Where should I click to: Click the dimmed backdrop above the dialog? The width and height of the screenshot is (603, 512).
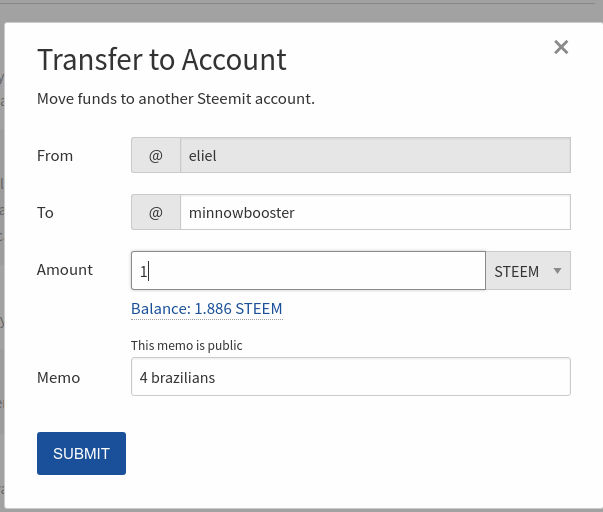(302, 13)
